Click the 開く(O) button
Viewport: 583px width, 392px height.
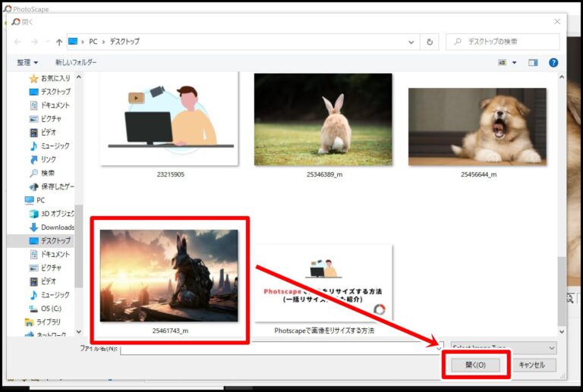tap(475, 365)
